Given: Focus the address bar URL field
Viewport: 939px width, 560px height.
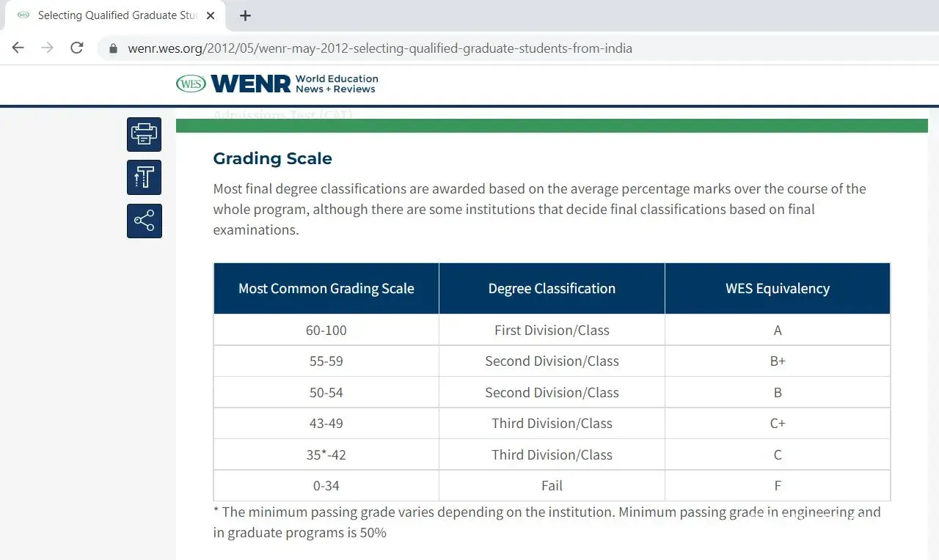Looking at the screenshot, I should (x=380, y=49).
